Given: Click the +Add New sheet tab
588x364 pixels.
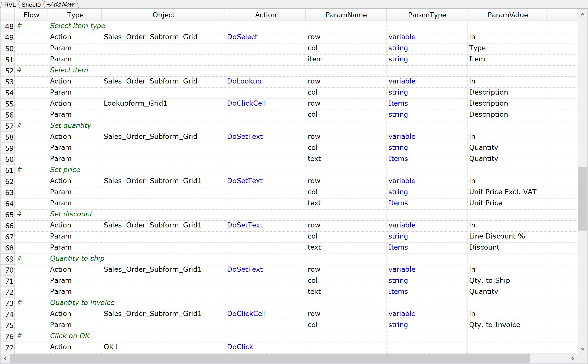Looking at the screenshot, I should click(60, 5).
